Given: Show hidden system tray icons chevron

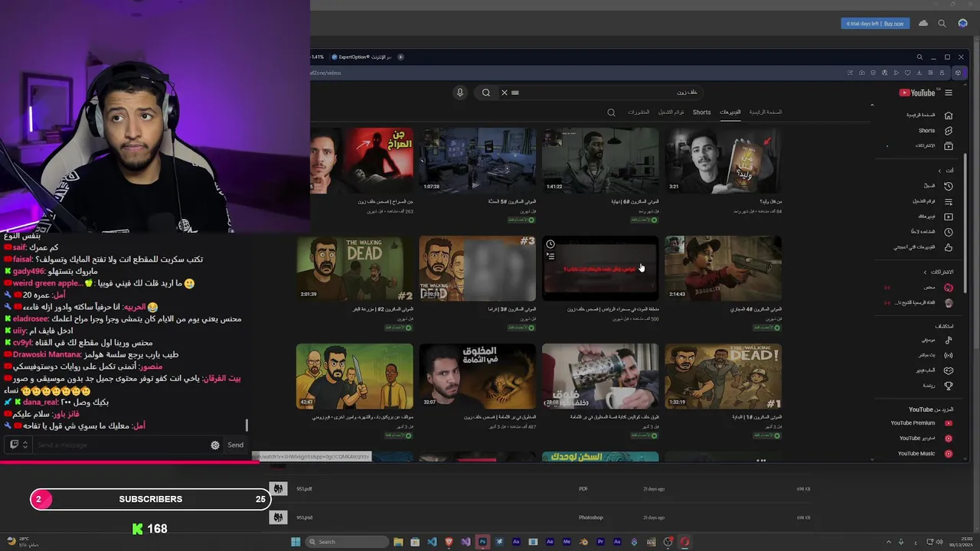Looking at the screenshot, I should point(889,542).
